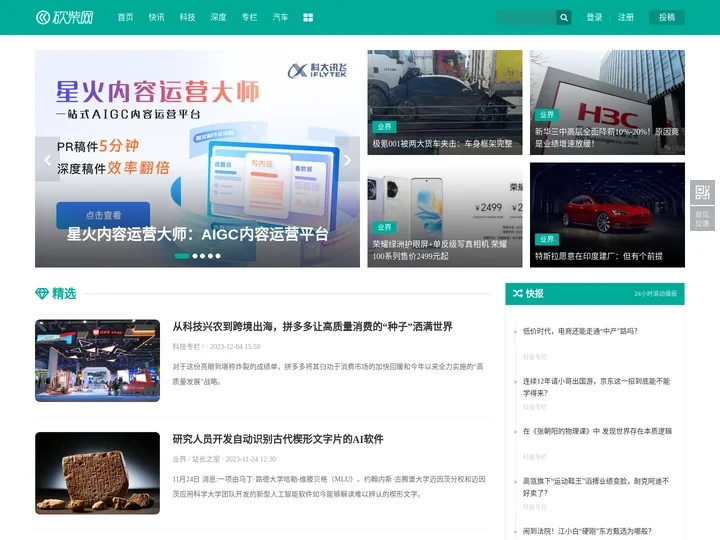Show previous carousel slide arrow
This screenshot has width=720, height=540.
[47, 159]
